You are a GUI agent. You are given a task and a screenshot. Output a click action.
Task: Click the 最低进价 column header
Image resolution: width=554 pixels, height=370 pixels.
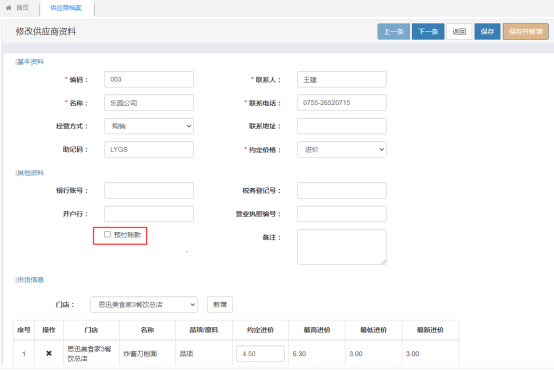[x=373, y=330]
